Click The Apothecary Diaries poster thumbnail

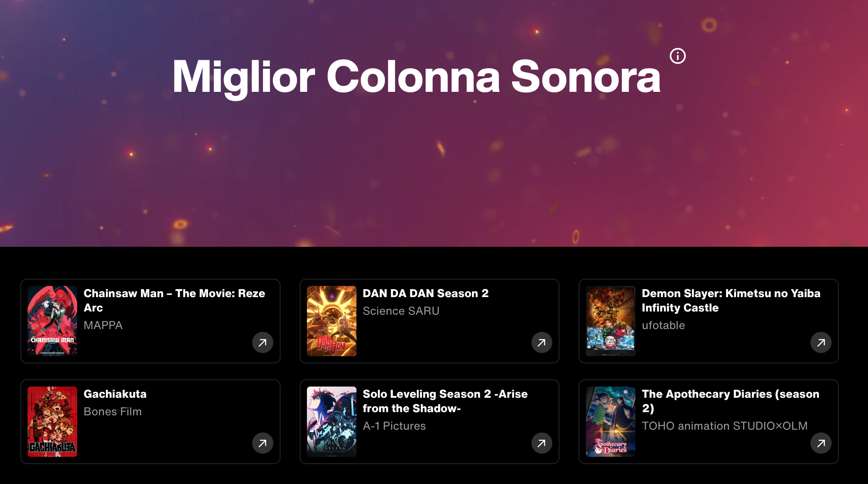(610, 421)
